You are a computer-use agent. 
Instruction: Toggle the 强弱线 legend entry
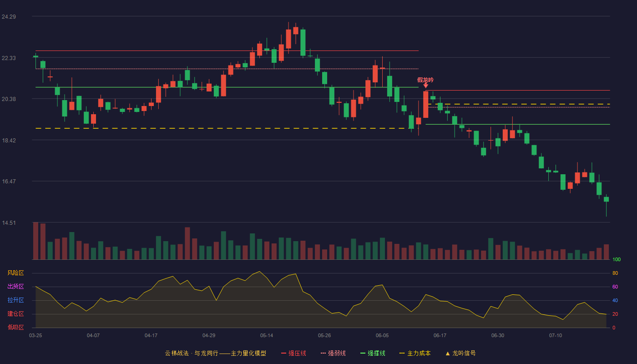coord(333,353)
